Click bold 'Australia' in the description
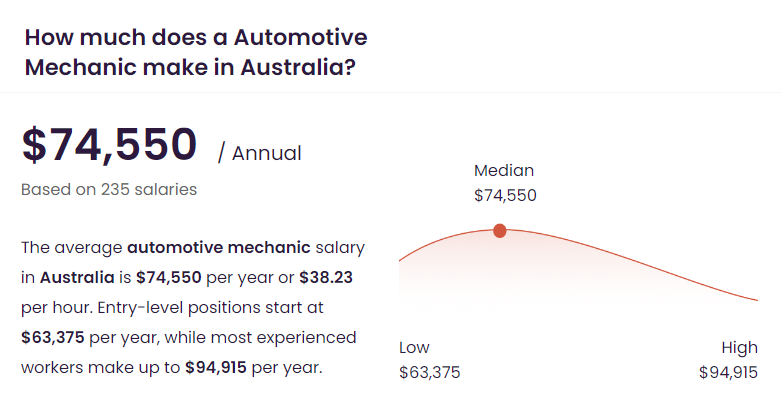The width and height of the screenshot is (782, 408). [77, 277]
